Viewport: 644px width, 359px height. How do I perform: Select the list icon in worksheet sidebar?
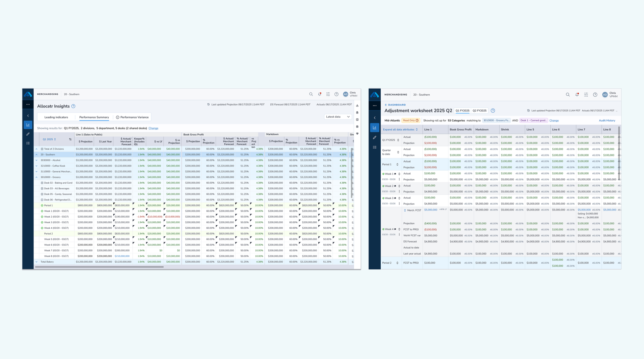click(x=375, y=147)
